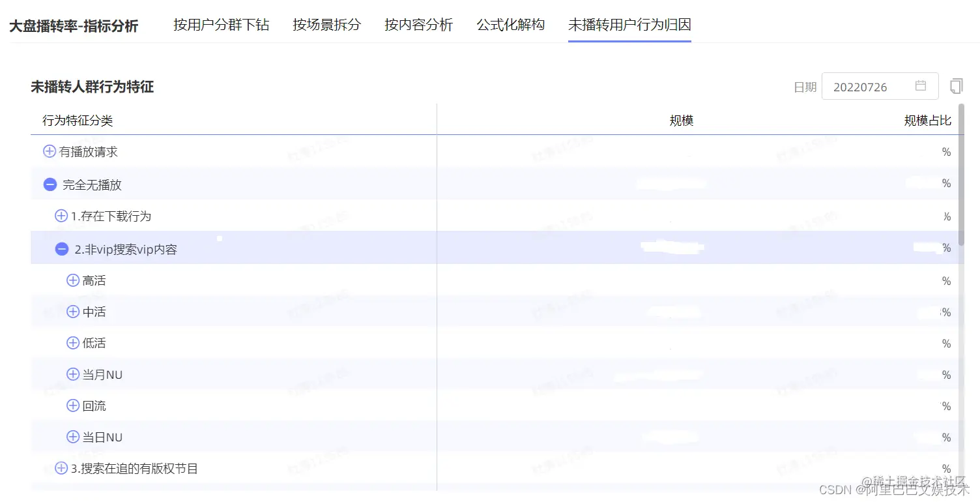Click the 行为特征分类 column header

[x=78, y=121]
